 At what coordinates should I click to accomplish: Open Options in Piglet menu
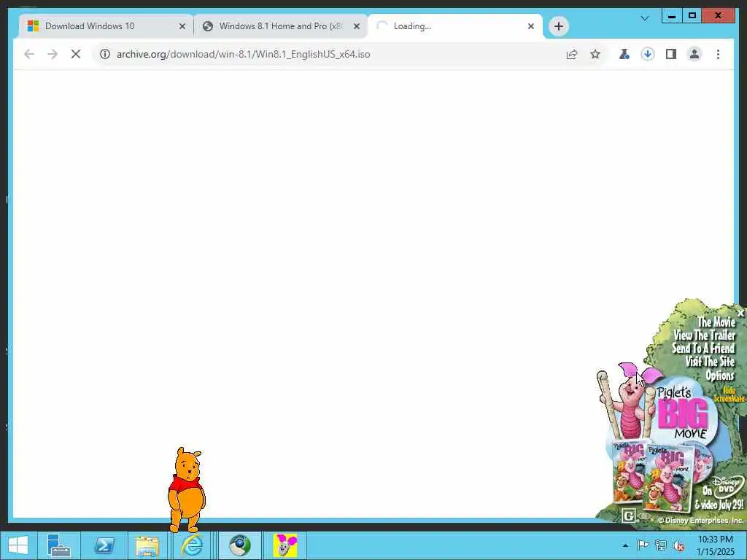(720, 376)
